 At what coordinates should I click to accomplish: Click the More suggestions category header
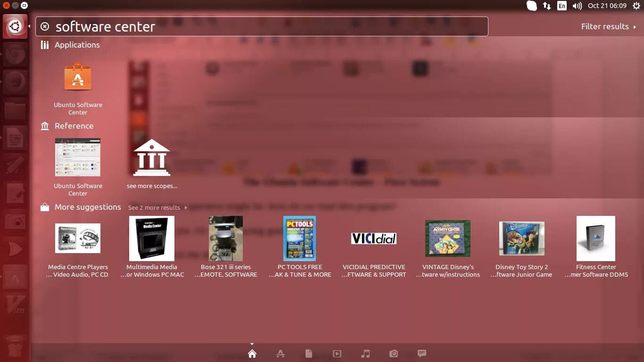pos(88,207)
